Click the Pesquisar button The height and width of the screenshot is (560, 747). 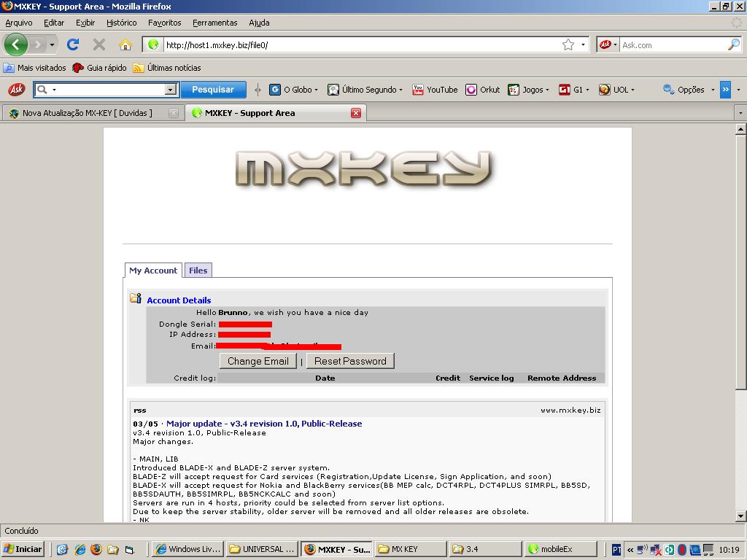coord(213,90)
